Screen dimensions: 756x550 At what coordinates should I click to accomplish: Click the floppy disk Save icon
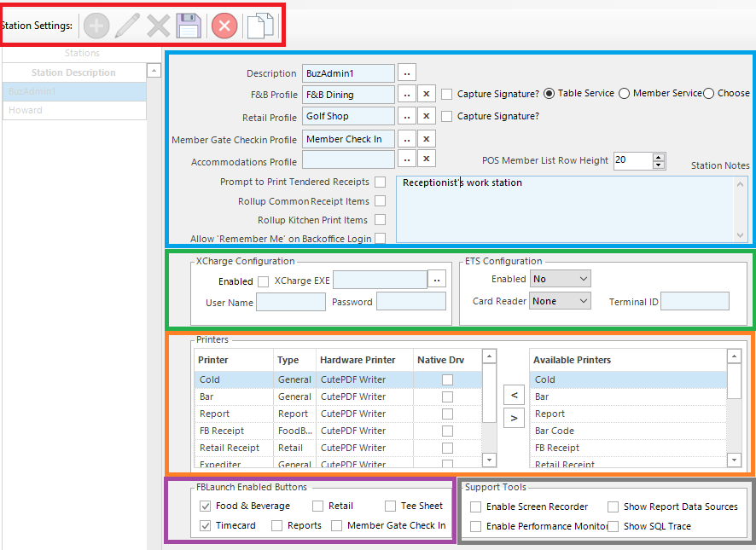tap(189, 26)
